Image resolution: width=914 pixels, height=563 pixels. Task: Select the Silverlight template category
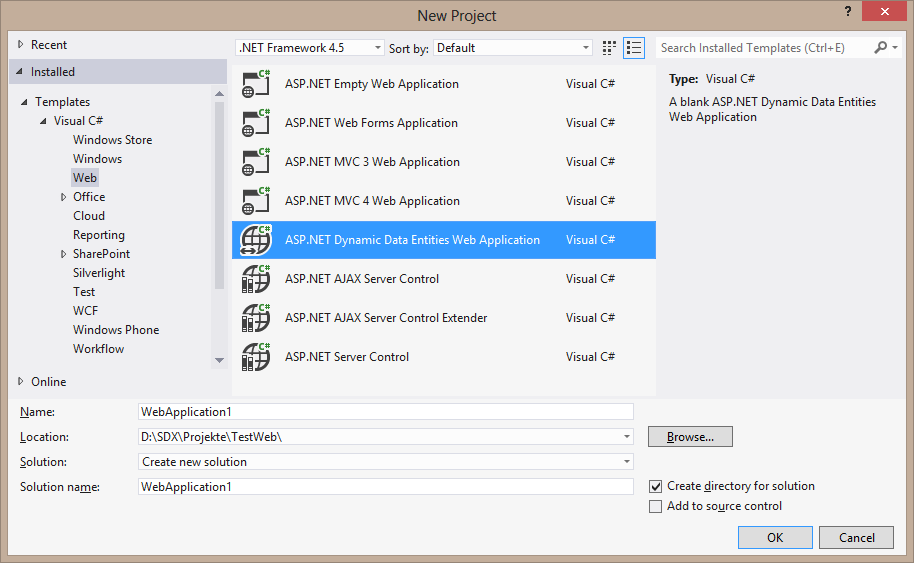[99, 273]
